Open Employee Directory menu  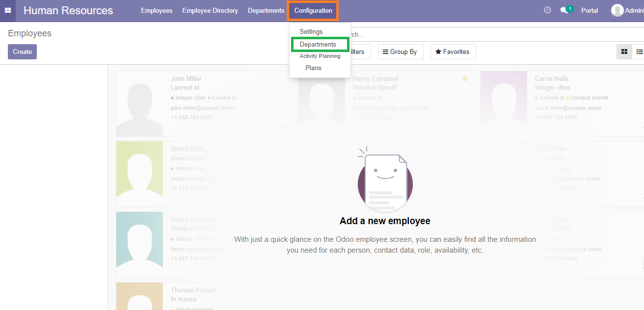210,10
